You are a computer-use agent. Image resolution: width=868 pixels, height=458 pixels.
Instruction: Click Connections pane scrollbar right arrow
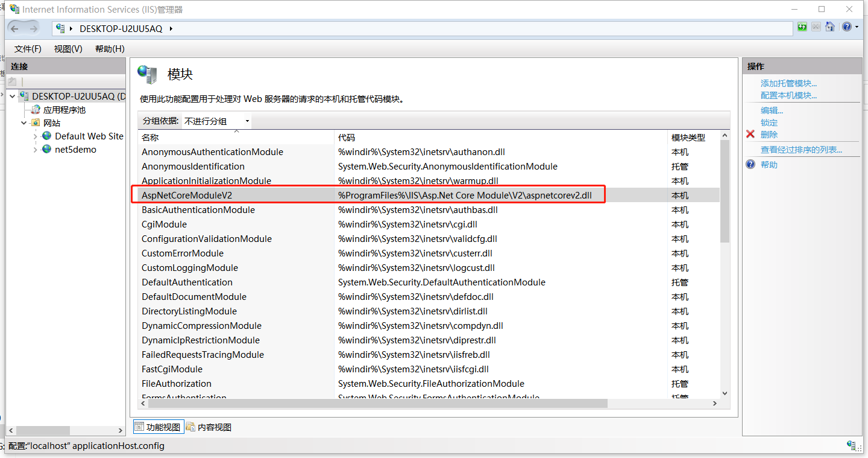121,431
